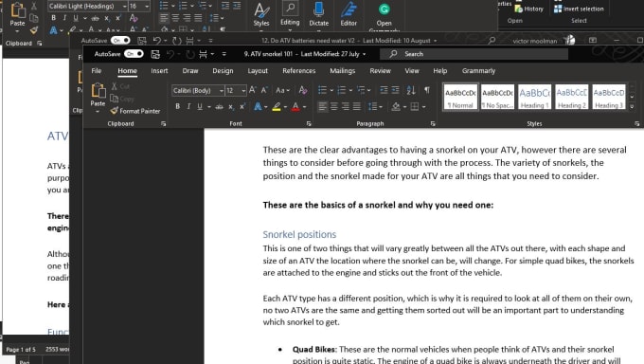Apply the red Font Color
Screen dimensions: 644x364
[x=295, y=107]
